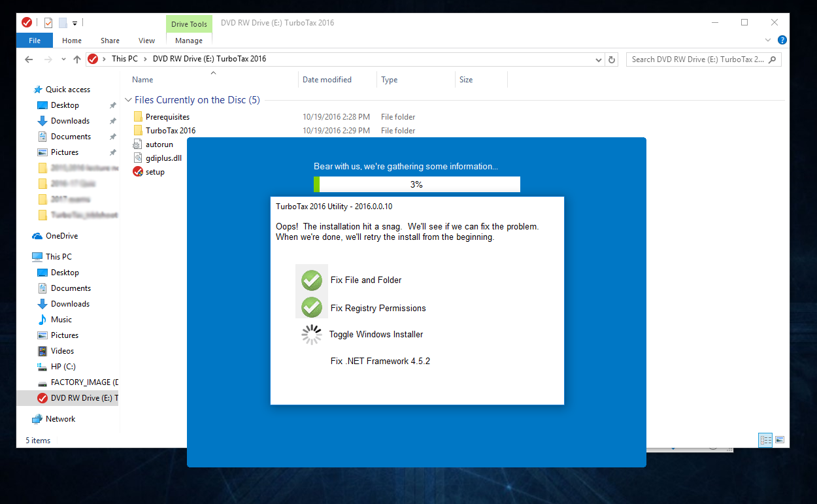Select the Prerequisites folder
817x504 pixels.
point(167,117)
